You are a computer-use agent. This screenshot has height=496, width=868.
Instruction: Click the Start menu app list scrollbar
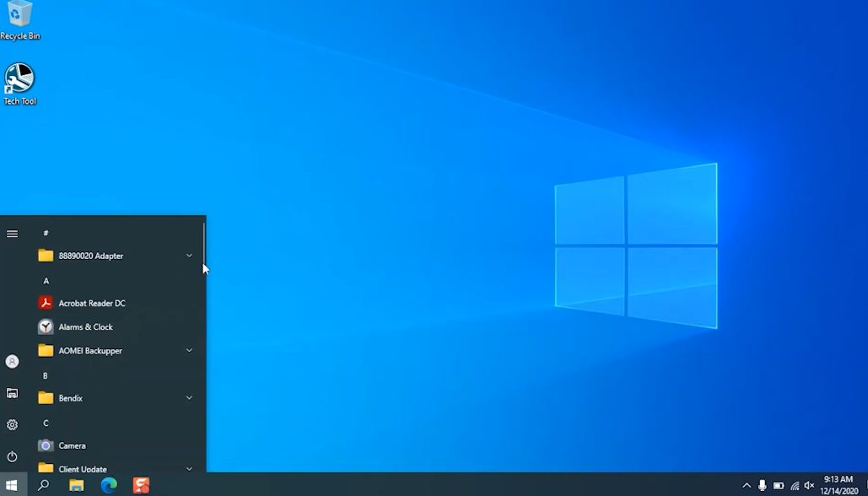tap(204, 244)
